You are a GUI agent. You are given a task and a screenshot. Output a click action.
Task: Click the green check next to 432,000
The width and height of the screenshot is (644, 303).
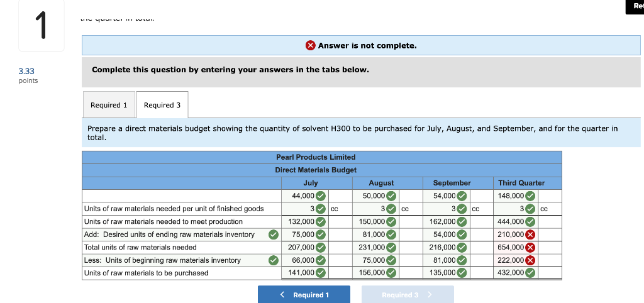(x=531, y=273)
